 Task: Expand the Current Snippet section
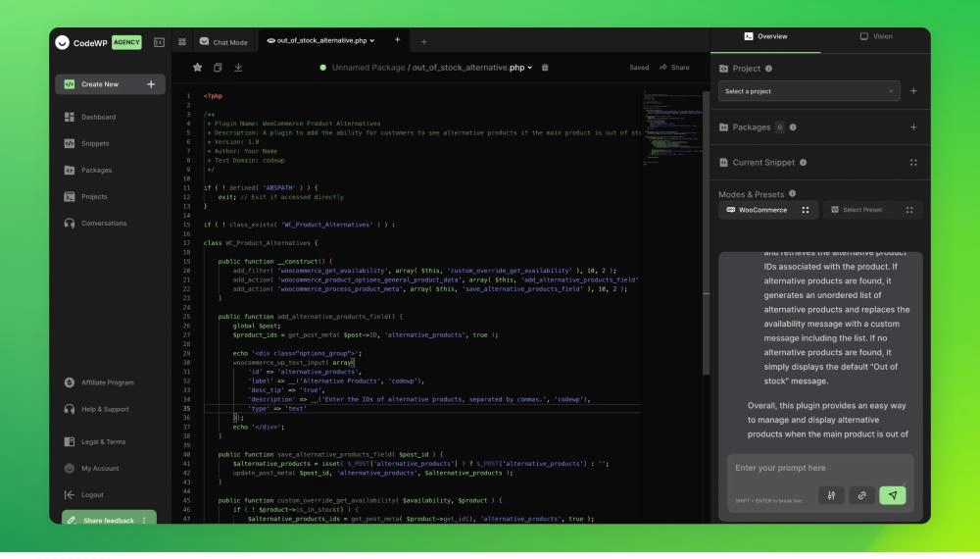tap(913, 163)
